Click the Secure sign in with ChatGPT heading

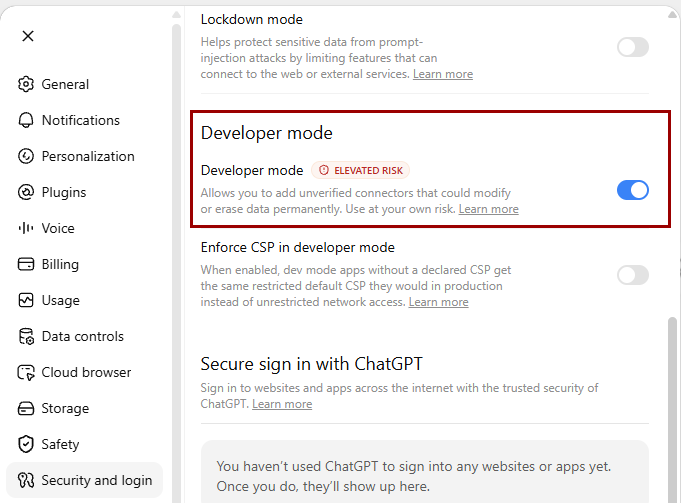[x=311, y=364]
